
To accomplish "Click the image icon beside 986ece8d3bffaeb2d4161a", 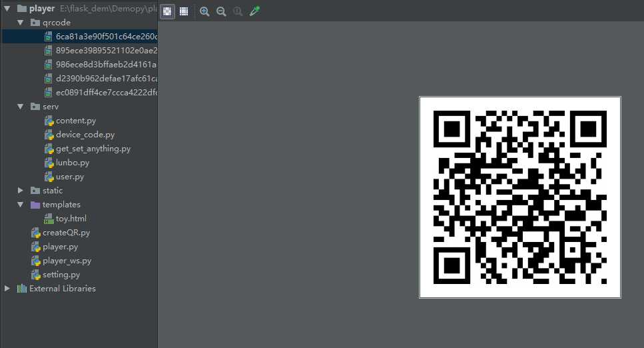I will [x=49, y=65].
